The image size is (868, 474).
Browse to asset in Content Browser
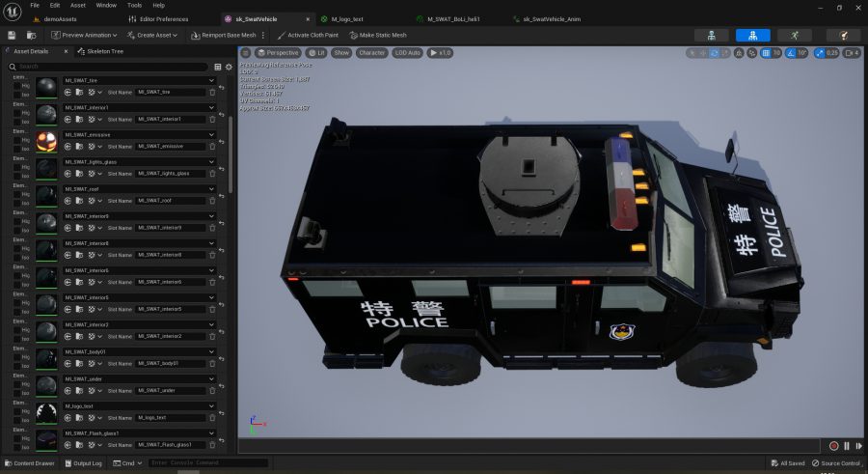pos(32,35)
